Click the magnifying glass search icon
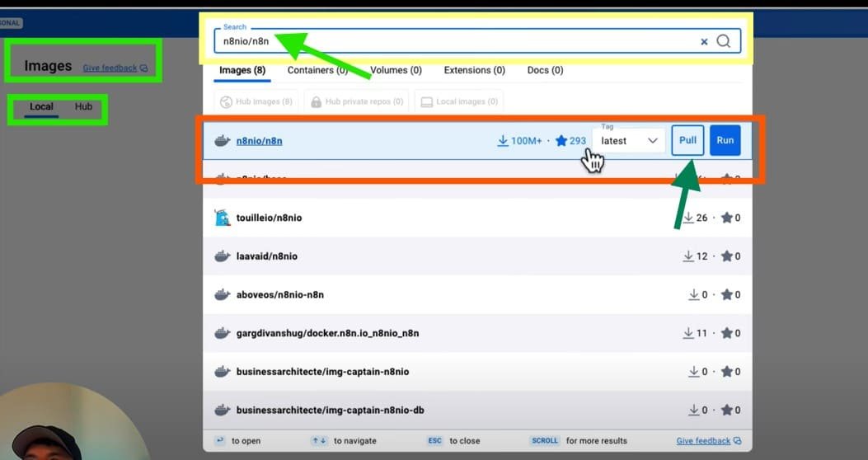This screenshot has width=868, height=460. tap(724, 41)
